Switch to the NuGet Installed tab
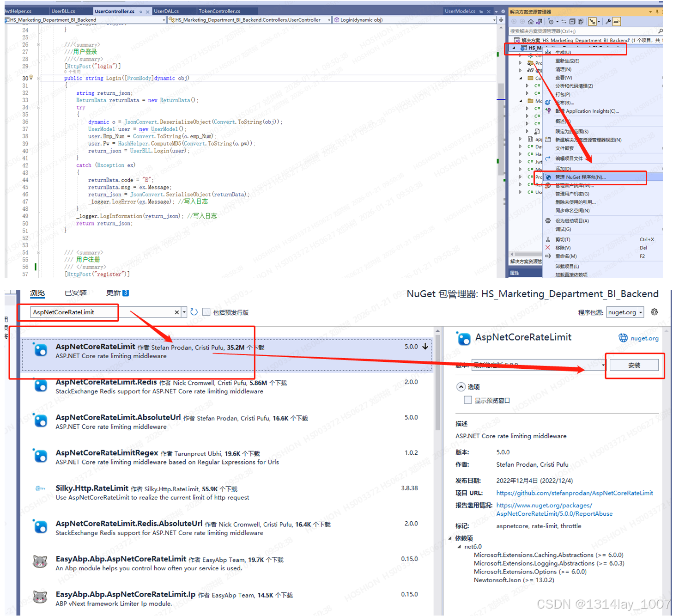The height and width of the screenshot is (616, 673). point(76,293)
